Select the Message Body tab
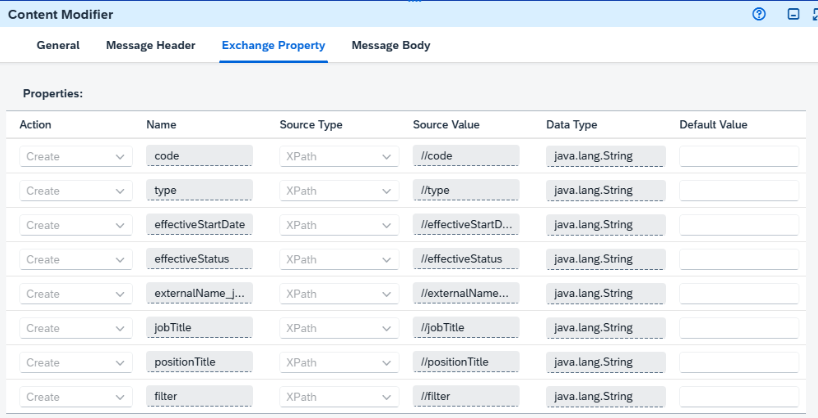 (391, 45)
